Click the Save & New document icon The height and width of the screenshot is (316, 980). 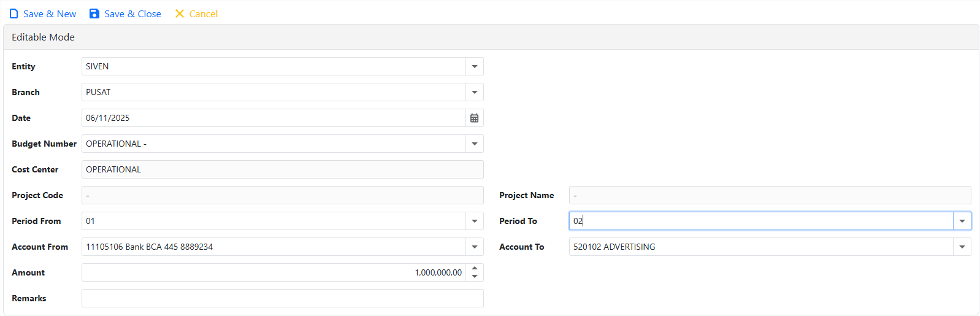tap(14, 13)
